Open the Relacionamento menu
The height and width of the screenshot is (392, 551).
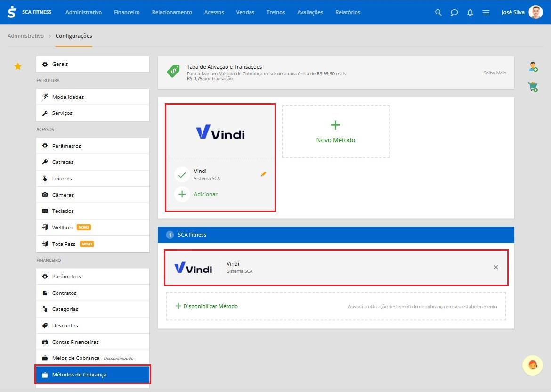172,12
